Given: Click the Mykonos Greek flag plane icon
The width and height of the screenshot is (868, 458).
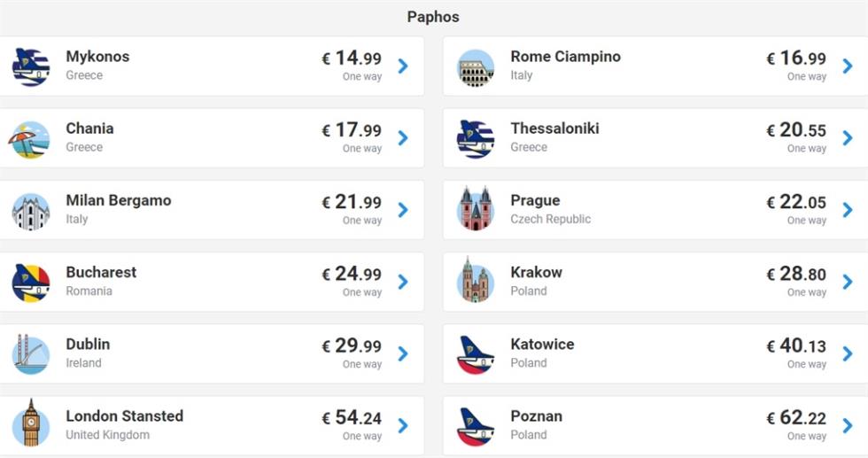Looking at the screenshot, I should tap(31, 67).
